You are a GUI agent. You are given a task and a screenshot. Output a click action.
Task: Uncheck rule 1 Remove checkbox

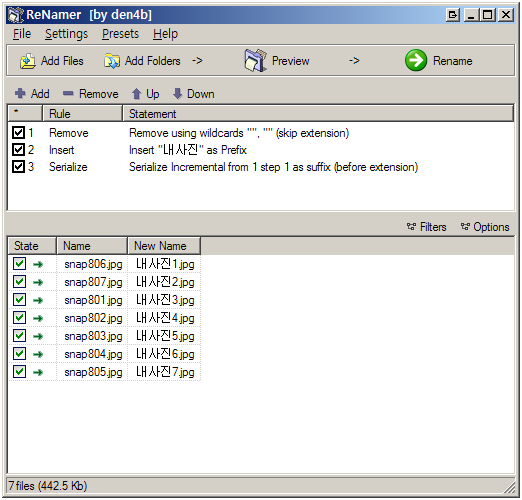[18, 133]
